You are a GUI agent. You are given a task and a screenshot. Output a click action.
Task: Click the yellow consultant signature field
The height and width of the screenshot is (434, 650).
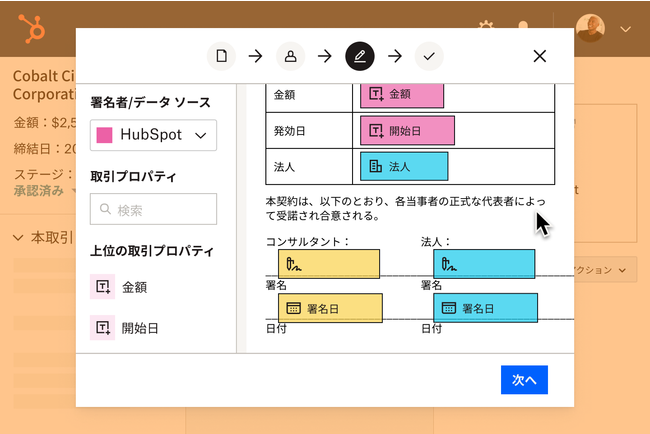pos(329,264)
